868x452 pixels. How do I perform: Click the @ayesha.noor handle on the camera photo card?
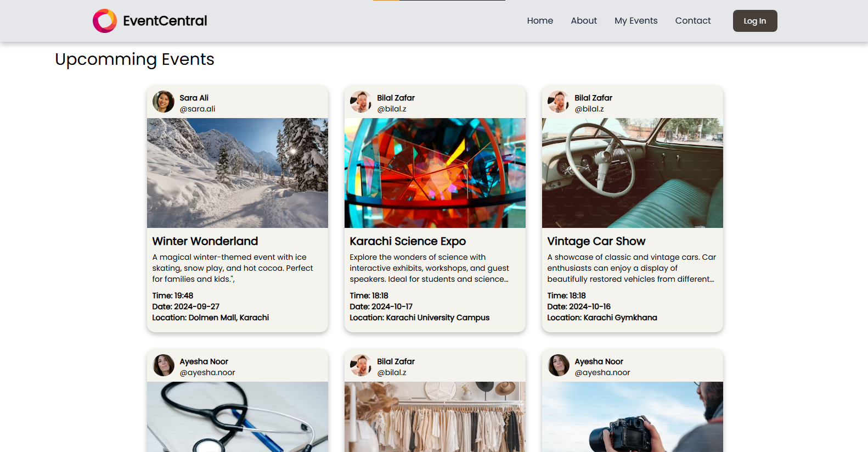tap(602, 372)
